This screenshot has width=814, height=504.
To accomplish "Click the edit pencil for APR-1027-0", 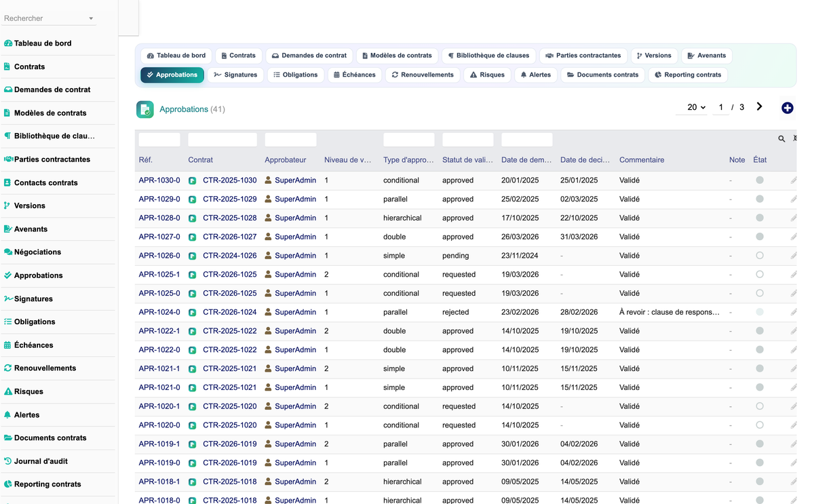I will pyautogui.click(x=793, y=237).
